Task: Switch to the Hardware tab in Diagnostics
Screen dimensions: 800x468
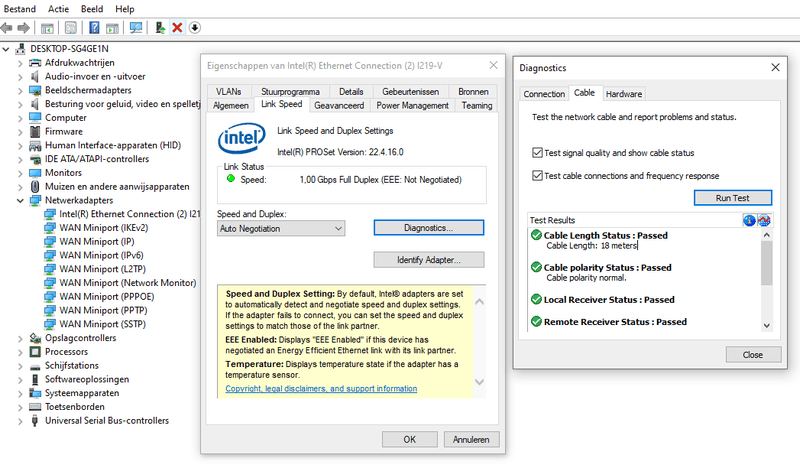Action: [623, 94]
